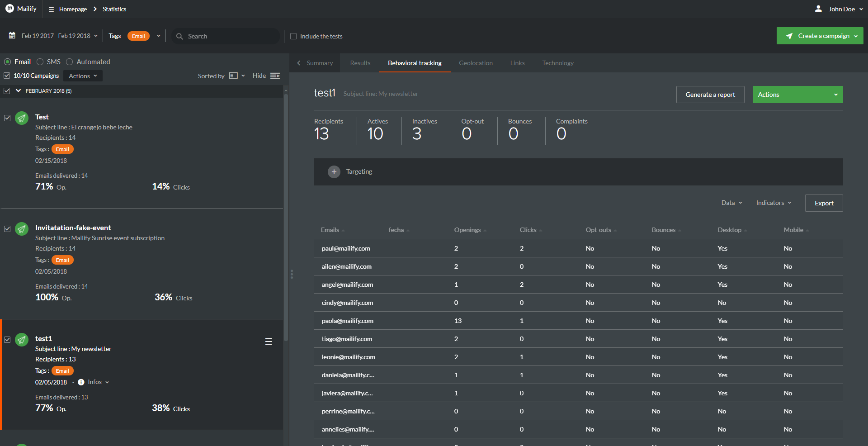This screenshot has width=868, height=446.
Task: Sort table by Desktop column
Action: [745, 230]
